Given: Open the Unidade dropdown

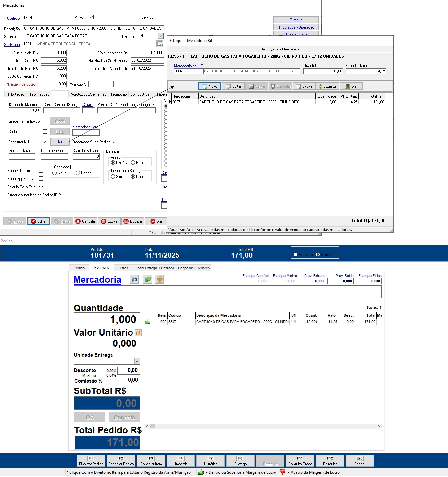Looking at the screenshot, I should coord(160,36).
